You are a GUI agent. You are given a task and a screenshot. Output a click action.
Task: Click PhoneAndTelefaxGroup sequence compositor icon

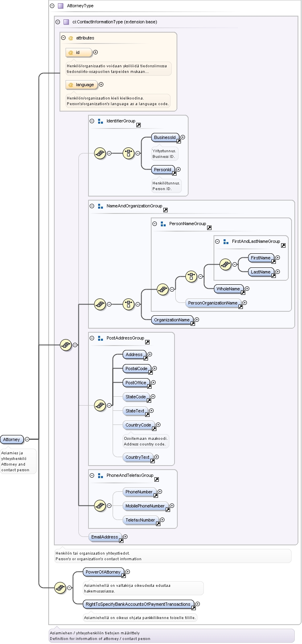[100, 505]
